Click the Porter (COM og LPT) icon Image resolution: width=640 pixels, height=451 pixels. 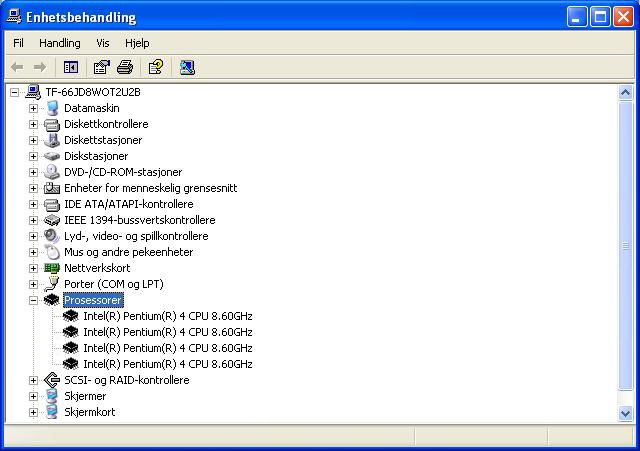click(52, 284)
